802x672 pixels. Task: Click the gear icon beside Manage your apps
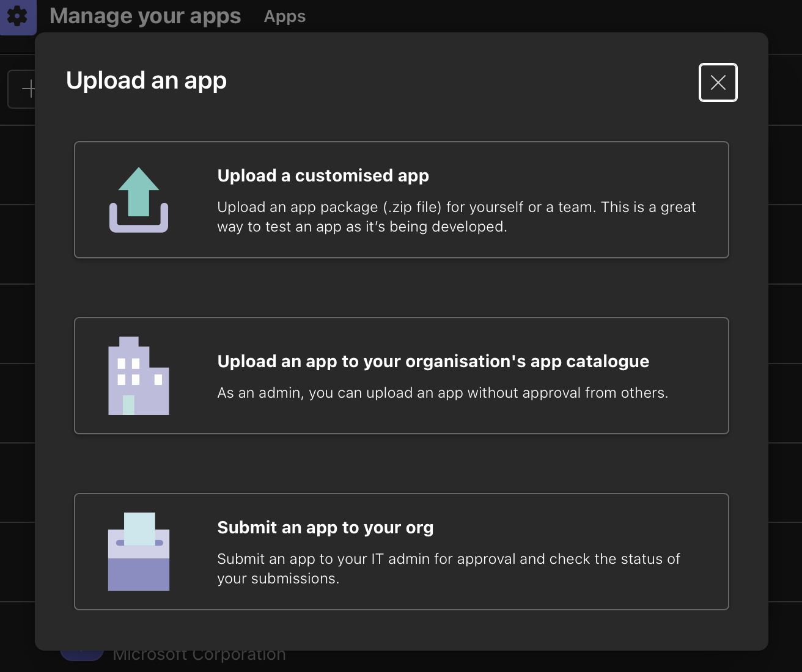(x=17, y=16)
